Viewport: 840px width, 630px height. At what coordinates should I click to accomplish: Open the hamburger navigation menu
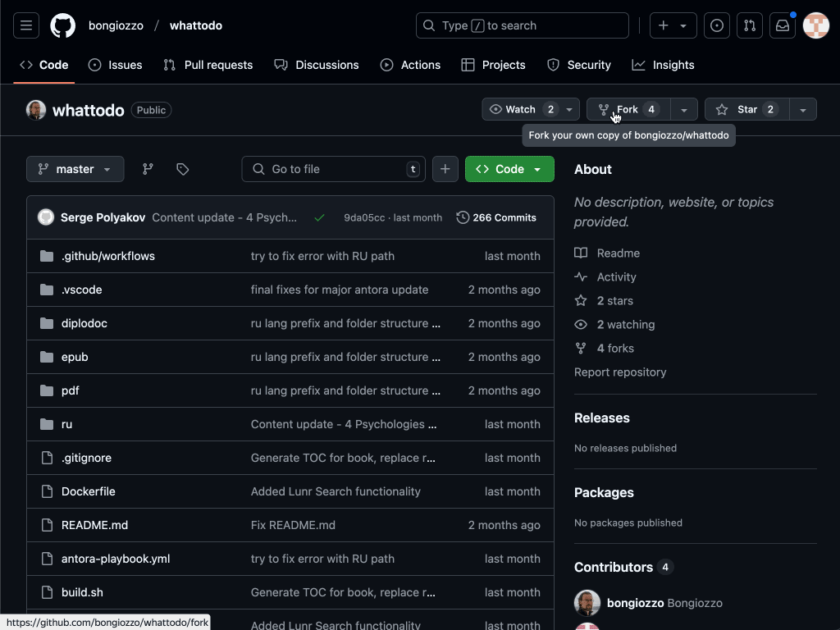point(26,25)
